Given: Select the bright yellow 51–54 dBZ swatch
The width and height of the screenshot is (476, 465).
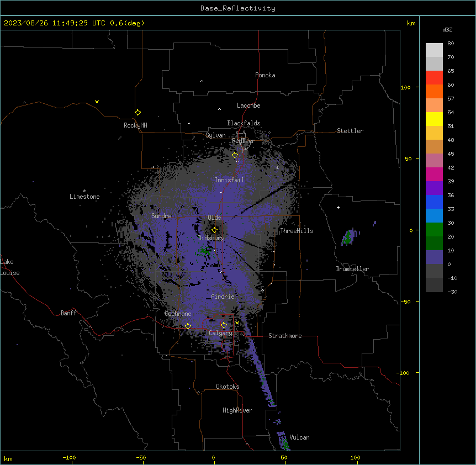Looking at the screenshot, I should pos(434,119).
